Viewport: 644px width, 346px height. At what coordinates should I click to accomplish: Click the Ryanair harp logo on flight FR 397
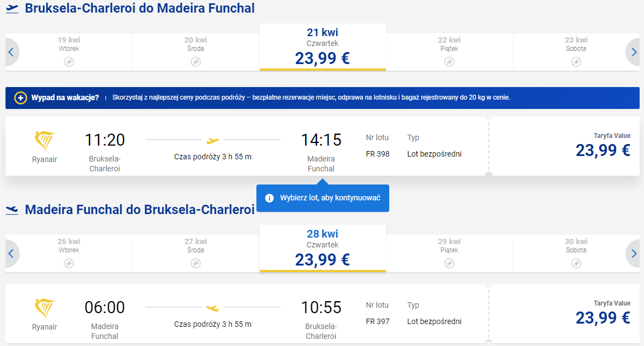44,309
